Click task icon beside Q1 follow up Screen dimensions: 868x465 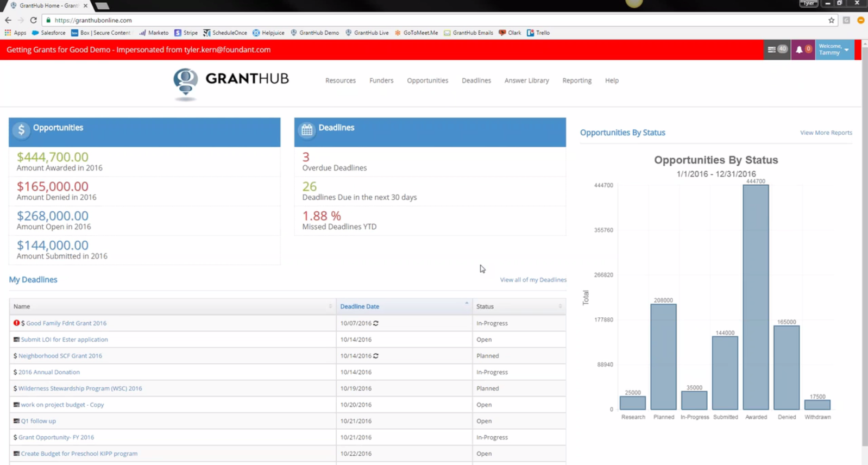16,421
